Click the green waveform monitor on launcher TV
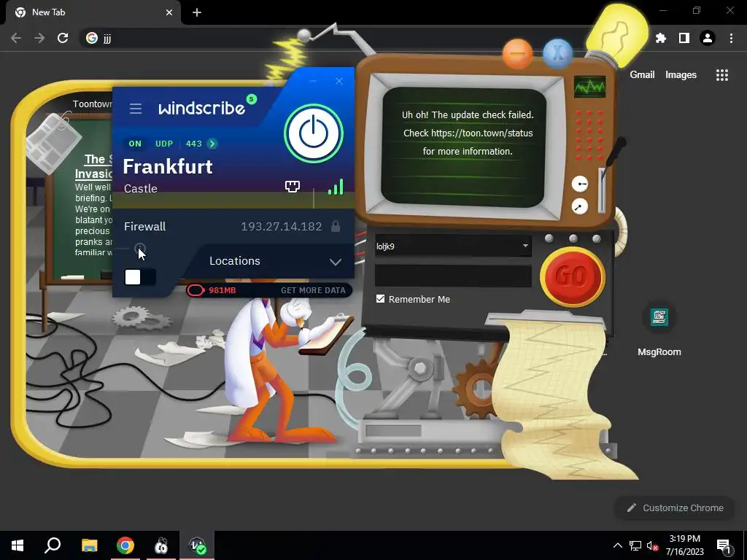 coord(589,87)
